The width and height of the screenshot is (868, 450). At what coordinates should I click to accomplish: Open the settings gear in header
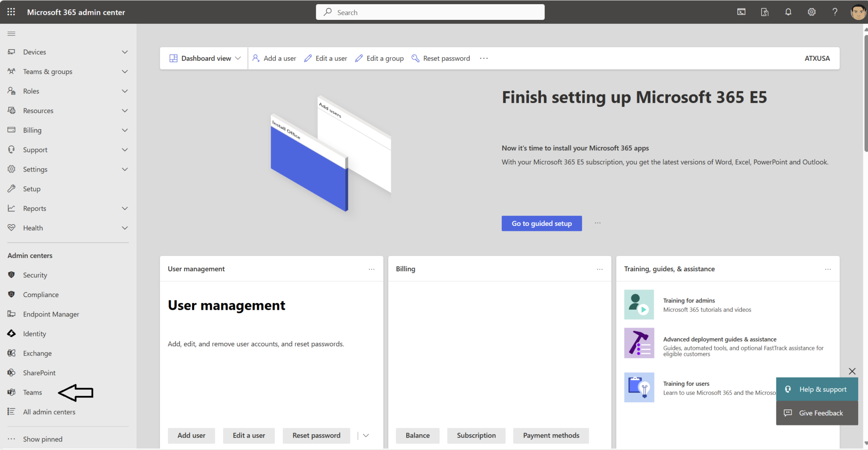coord(811,12)
